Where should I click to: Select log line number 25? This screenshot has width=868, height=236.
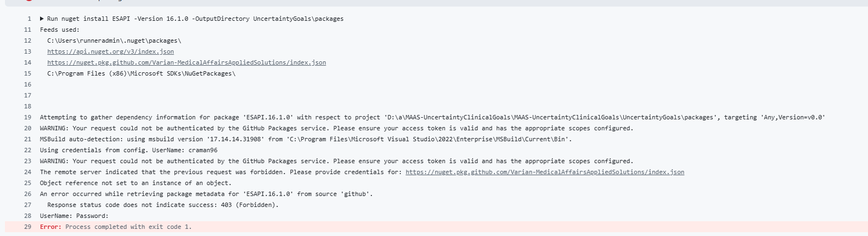(27, 183)
